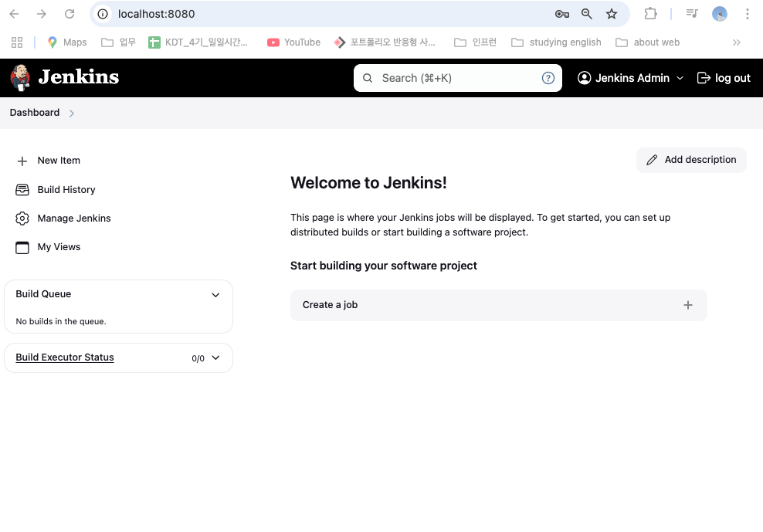Open the YouTube bookmark
The image size is (763, 532).
click(294, 42)
